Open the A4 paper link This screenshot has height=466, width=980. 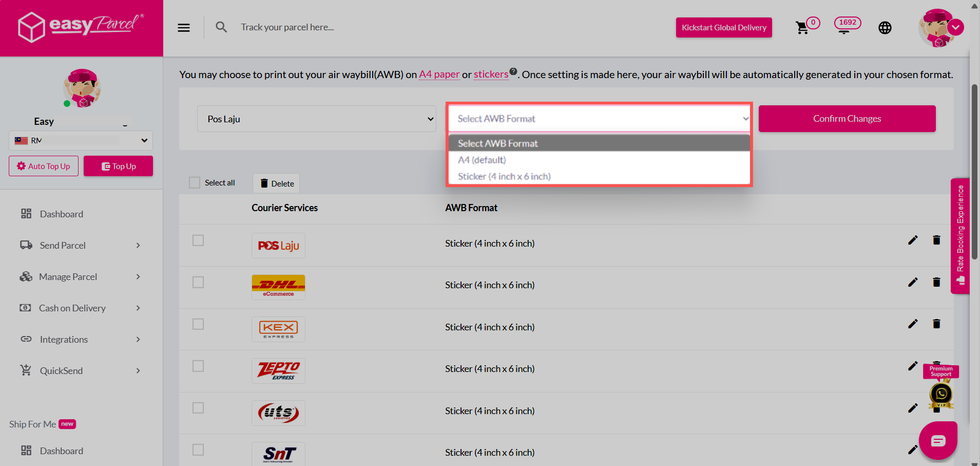[x=439, y=74]
